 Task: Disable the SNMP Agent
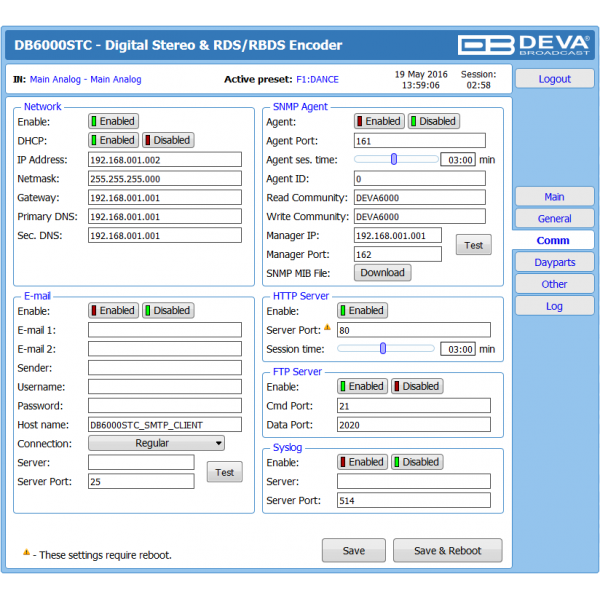[x=434, y=121]
